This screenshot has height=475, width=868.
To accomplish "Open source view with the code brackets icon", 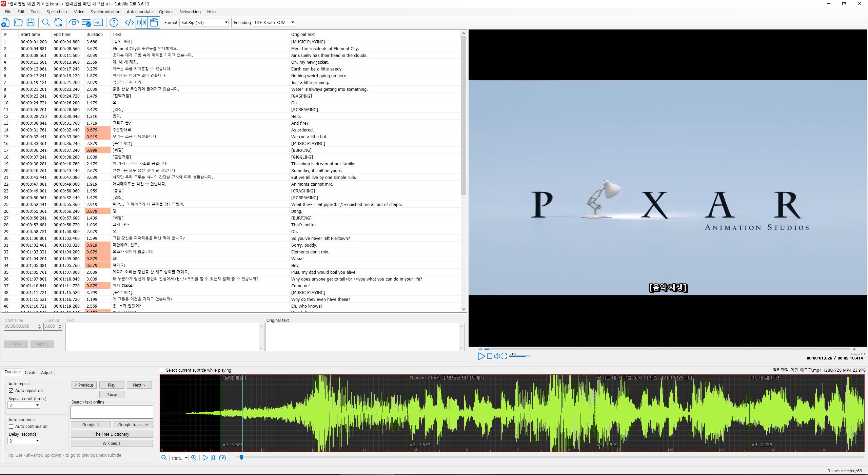I will [129, 23].
